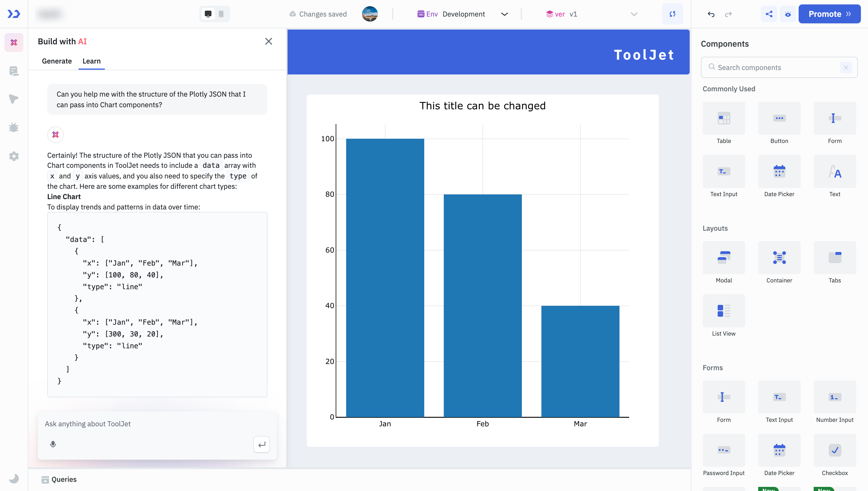Close the Build with AI panel
Image resolution: width=868 pixels, height=491 pixels.
(269, 41)
